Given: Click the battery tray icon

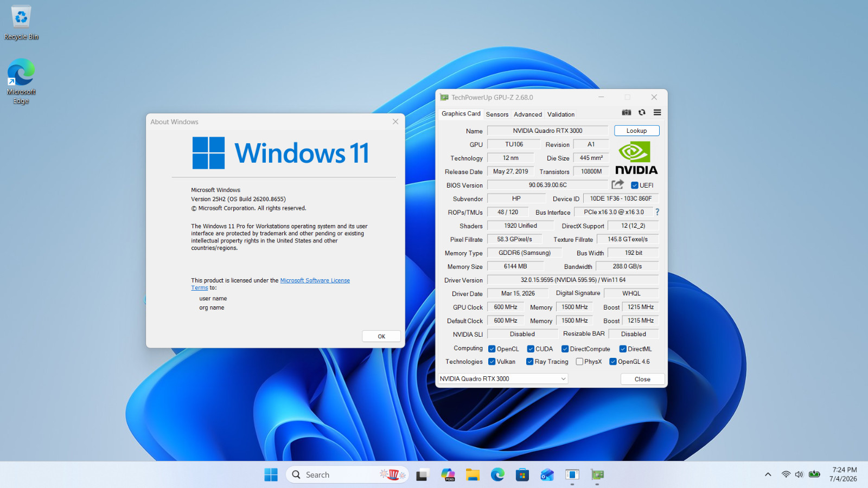Looking at the screenshot, I should click(x=814, y=474).
